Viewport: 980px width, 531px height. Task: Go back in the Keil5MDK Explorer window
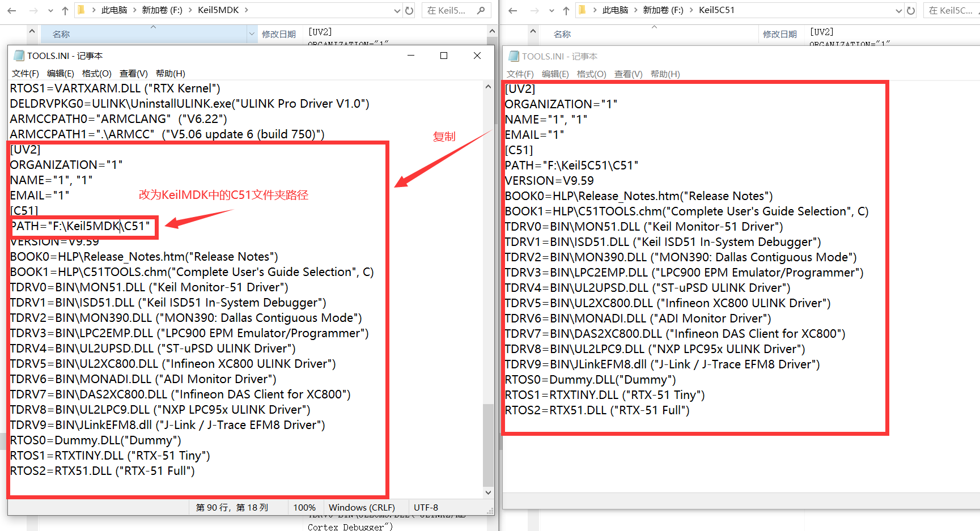pyautogui.click(x=12, y=10)
